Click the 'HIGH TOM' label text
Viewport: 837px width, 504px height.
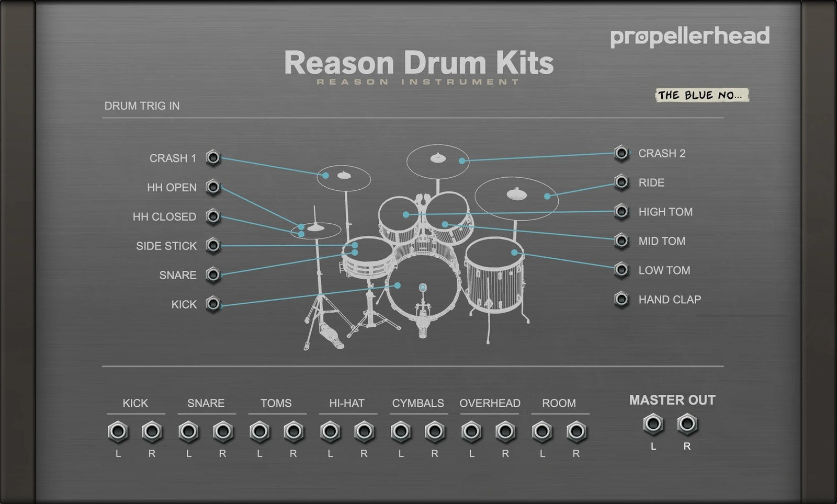coord(665,212)
